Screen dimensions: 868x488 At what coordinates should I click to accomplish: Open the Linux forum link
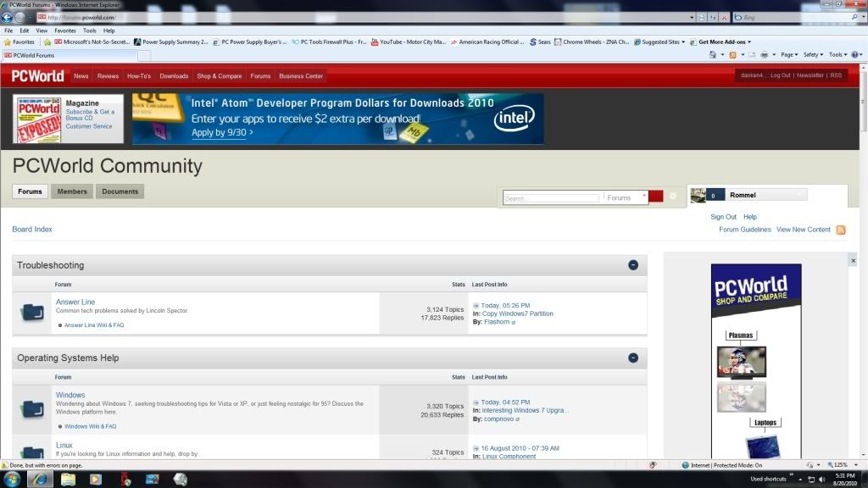64,446
